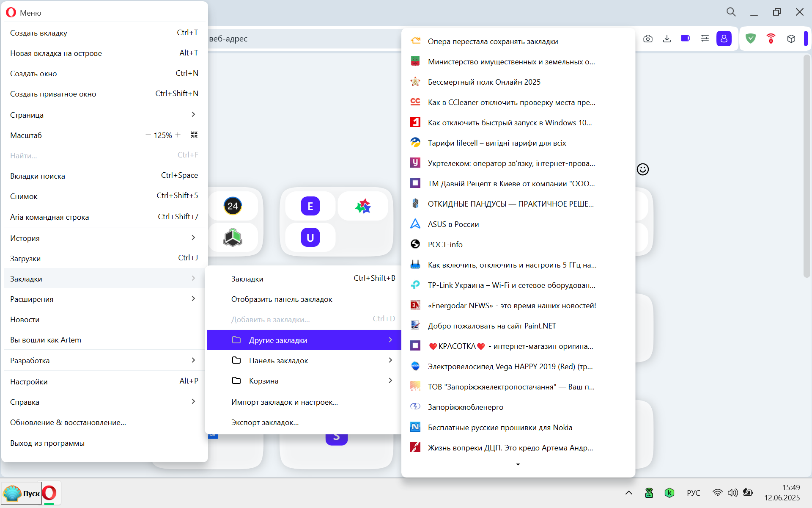The height and width of the screenshot is (508, 812).
Task: Expand the Разработка submenu
Action: [x=104, y=360]
